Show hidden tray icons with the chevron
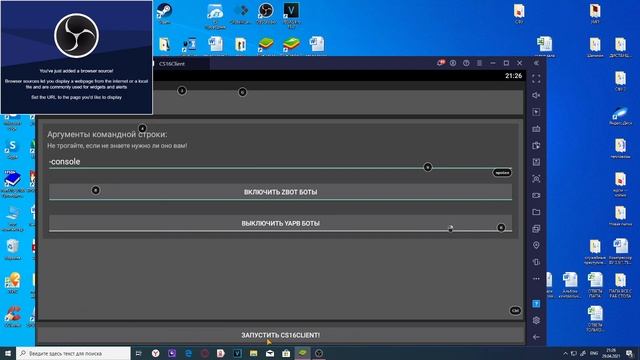This screenshot has height=360, width=640. [x=565, y=353]
